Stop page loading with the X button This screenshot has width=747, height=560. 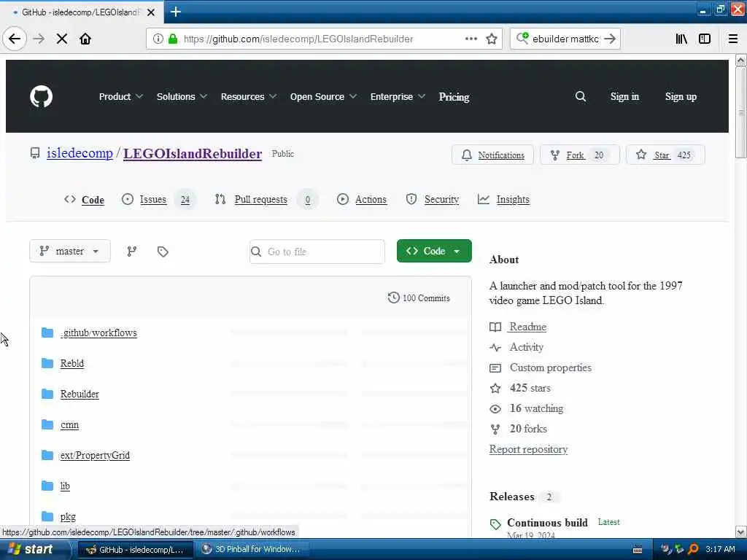click(62, 39)
